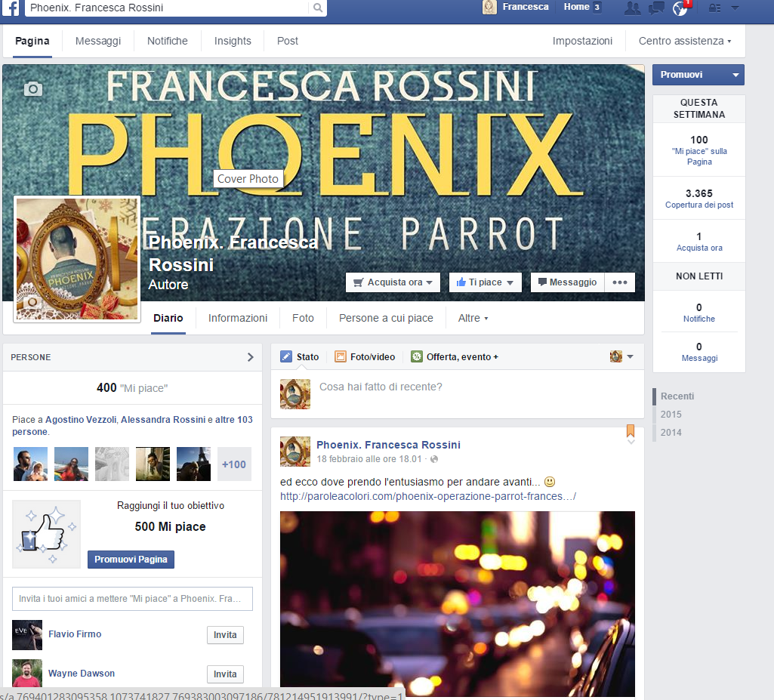Image resolution: width=774 pixels, height=700 pixels.
Task: Open the notifications globe icon
Action: (x=680, y=8)
